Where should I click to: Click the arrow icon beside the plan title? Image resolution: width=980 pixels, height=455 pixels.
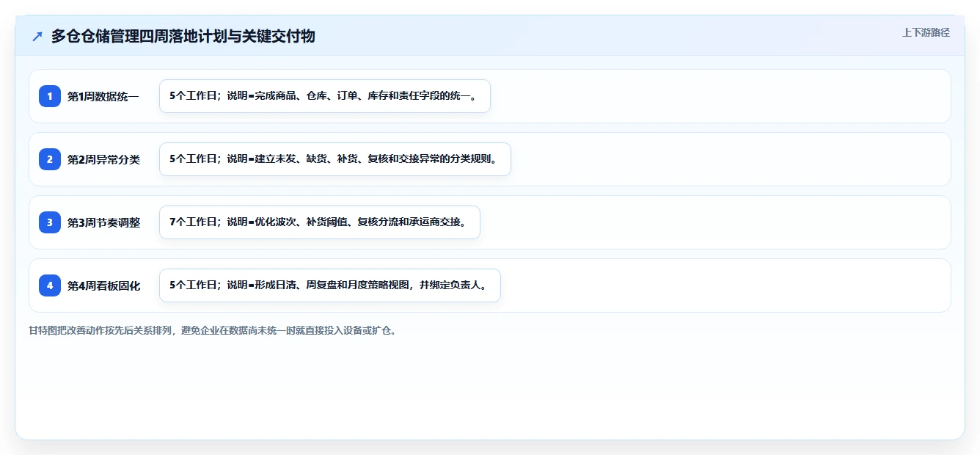(x=37, y=36)
